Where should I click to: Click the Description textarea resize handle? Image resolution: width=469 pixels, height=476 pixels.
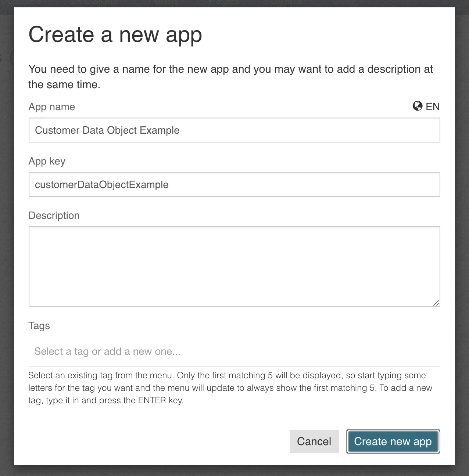click(x=437, y=303)
